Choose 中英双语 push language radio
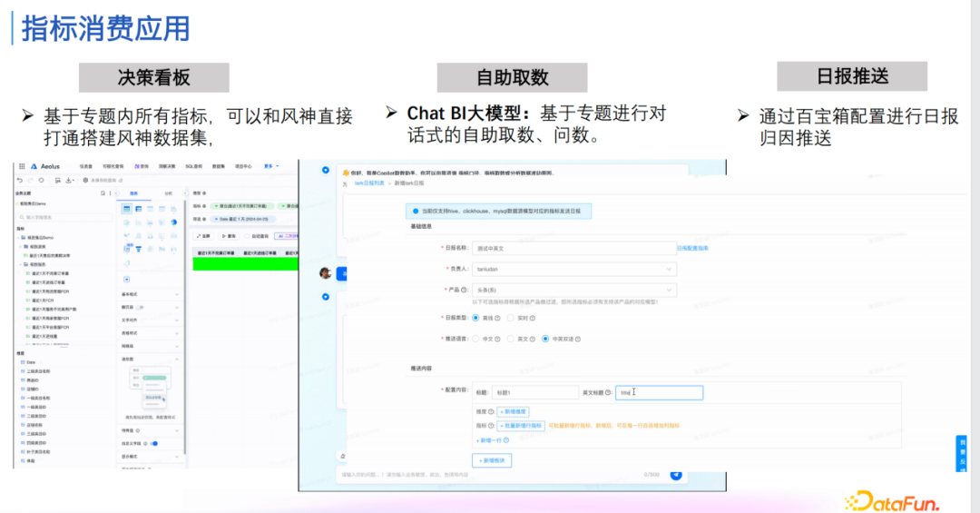 click(x=545, y=339)
